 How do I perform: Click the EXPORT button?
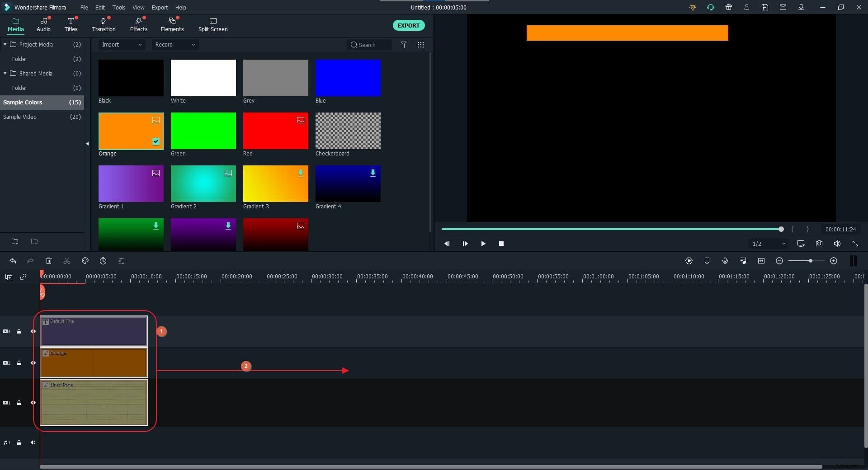click(408, 25)
